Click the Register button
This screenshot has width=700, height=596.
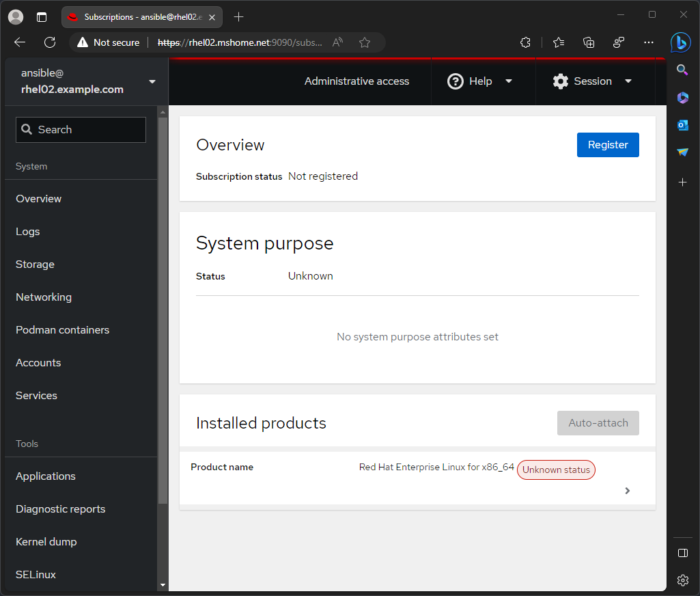pos(608,144)
